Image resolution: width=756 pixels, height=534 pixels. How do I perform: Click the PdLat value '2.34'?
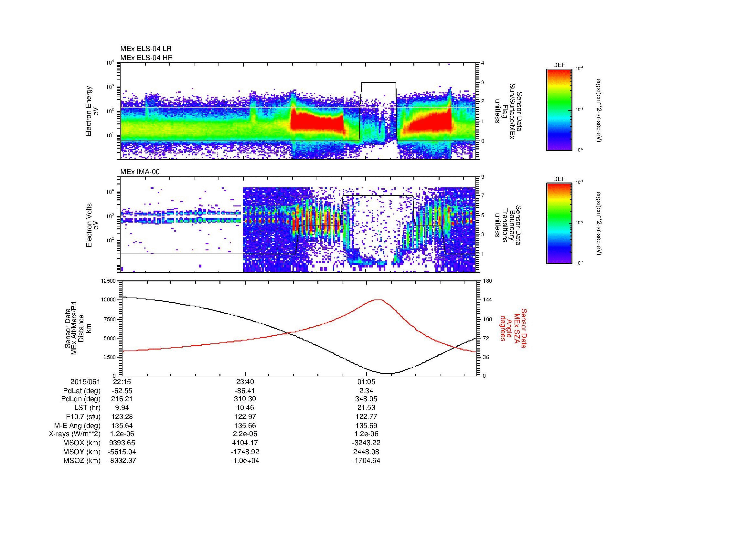(x=366, y=391)
